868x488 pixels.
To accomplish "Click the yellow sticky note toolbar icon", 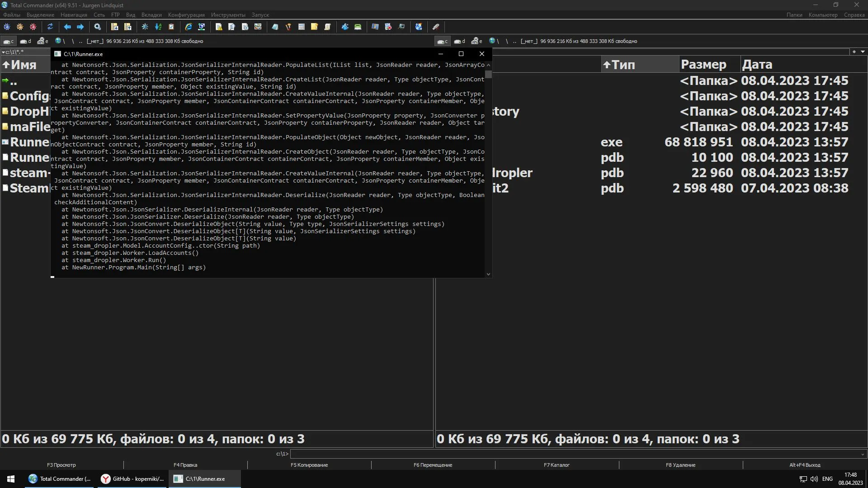I will coord(314,27).
